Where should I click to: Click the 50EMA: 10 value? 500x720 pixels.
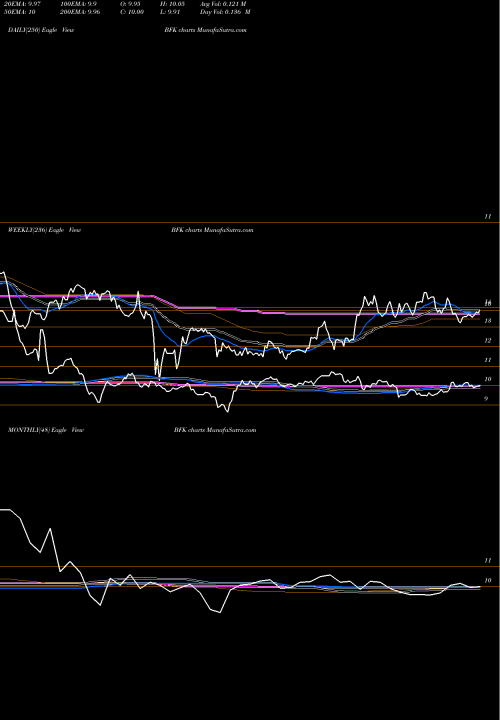22,12
